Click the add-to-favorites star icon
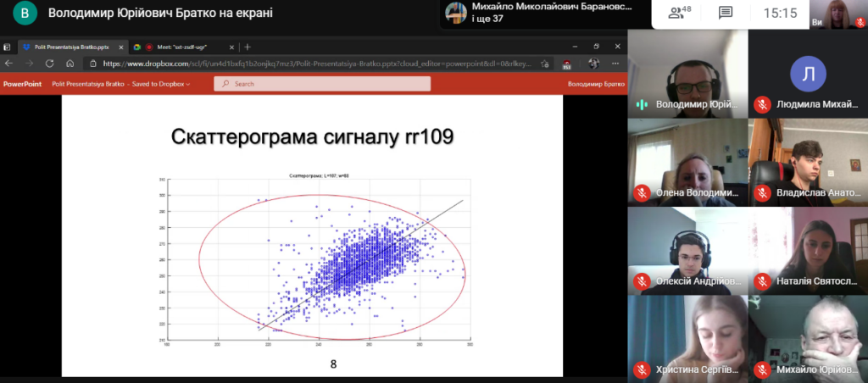Image resolution: width=868 pixels, height=383 pixels. click(545, 63)
